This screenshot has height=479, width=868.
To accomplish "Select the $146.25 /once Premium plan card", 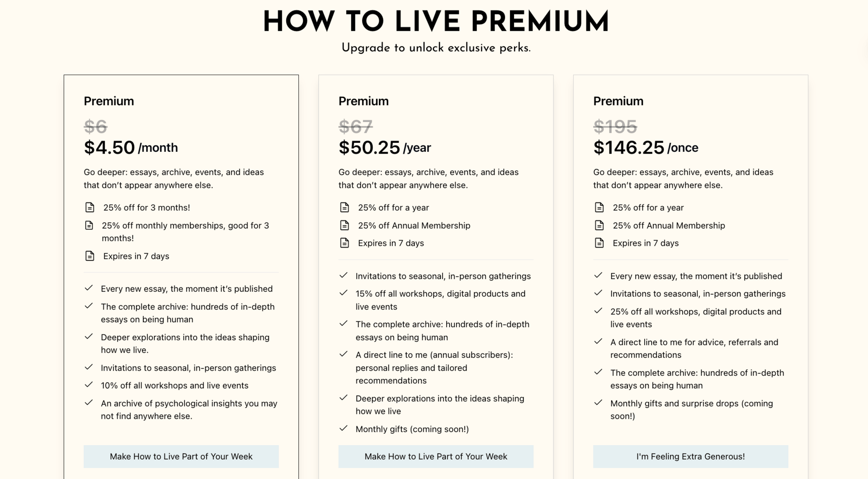I will [690, 277].
